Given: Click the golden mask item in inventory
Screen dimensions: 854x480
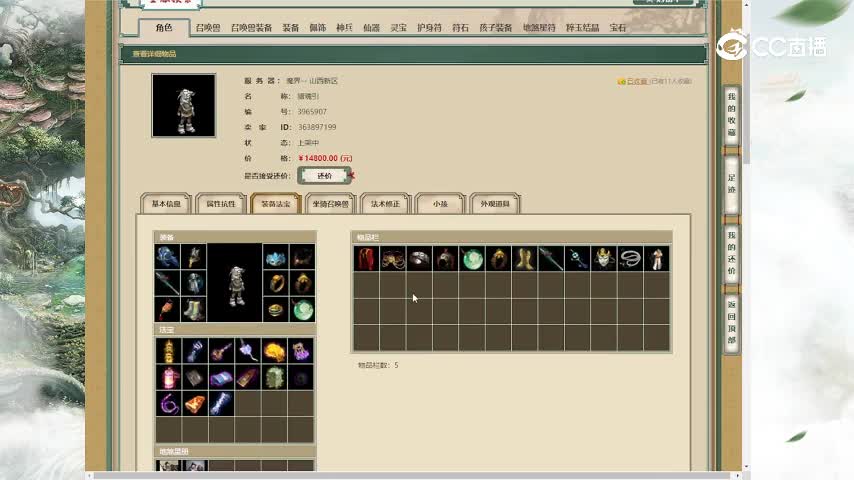Looking at the screenshot, I should (603, 258).
